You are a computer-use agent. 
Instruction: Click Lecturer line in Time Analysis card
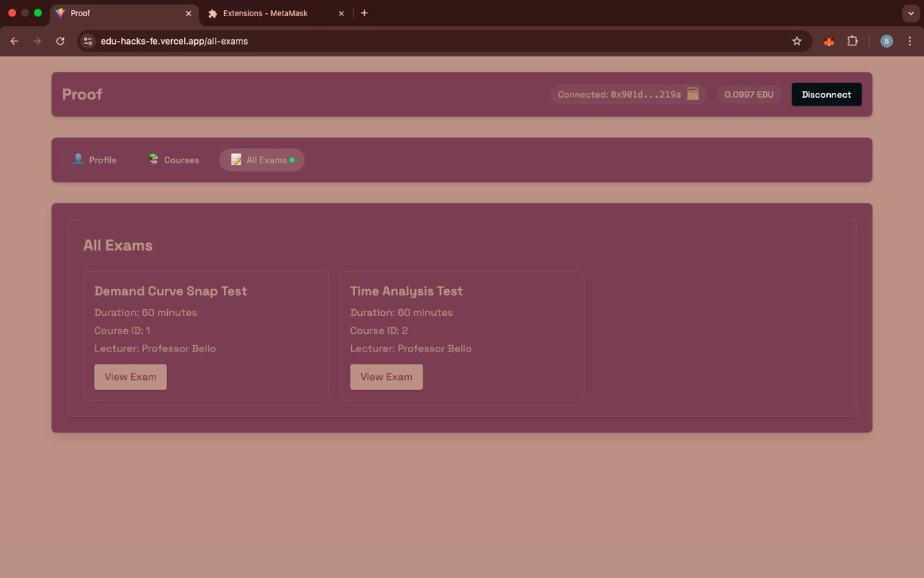pos(411,348)
